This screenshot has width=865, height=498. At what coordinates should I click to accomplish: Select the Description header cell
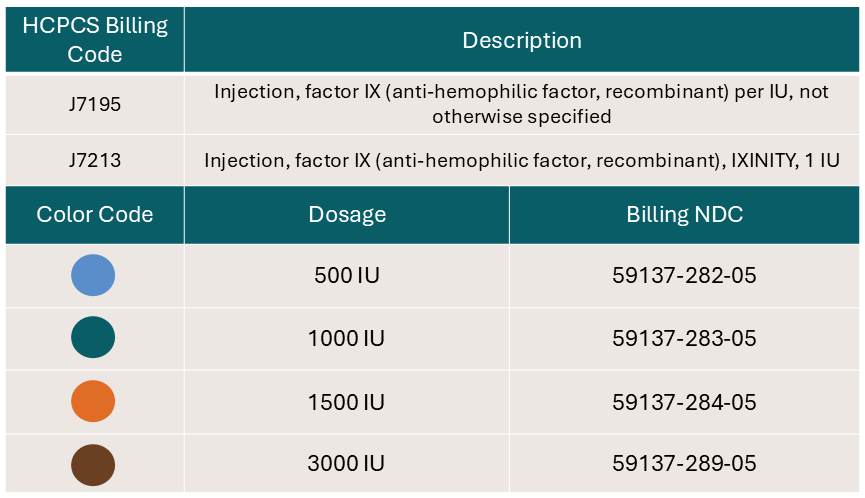click(522, 40)
